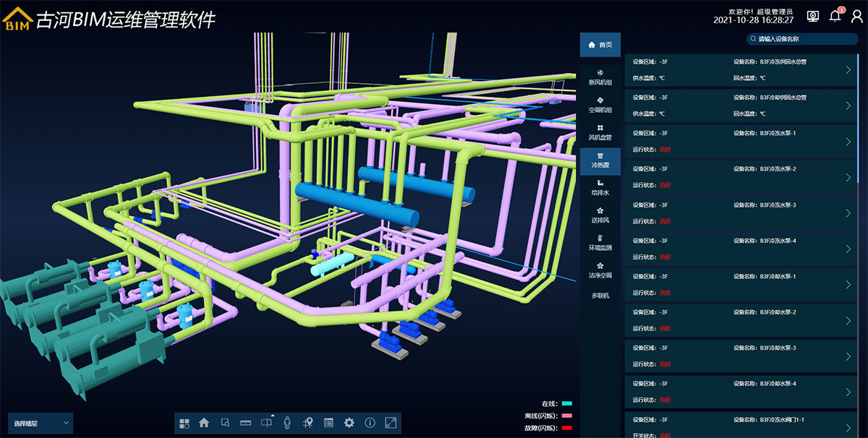The image size is (868, 438).
Task: Open settings gear in bottom toolbar
Action: (349, 423)
